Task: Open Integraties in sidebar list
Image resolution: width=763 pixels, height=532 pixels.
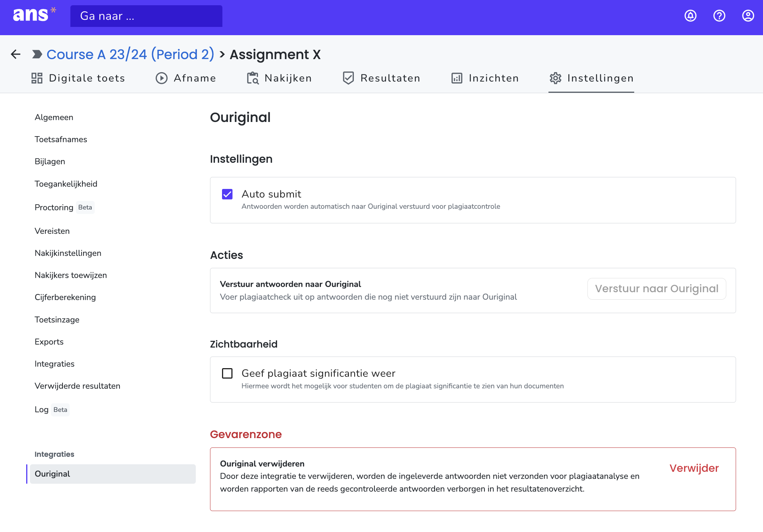Action: 54,364
